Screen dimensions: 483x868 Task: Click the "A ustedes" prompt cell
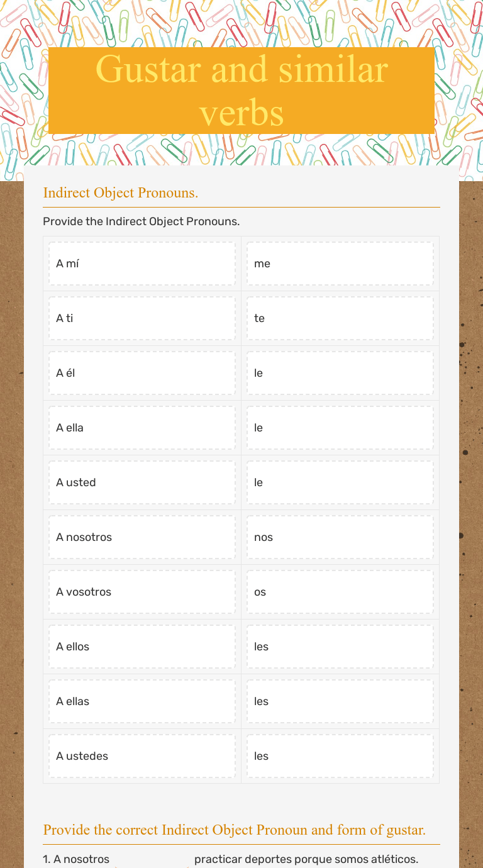pyautogui.click(x=142, y=756)
